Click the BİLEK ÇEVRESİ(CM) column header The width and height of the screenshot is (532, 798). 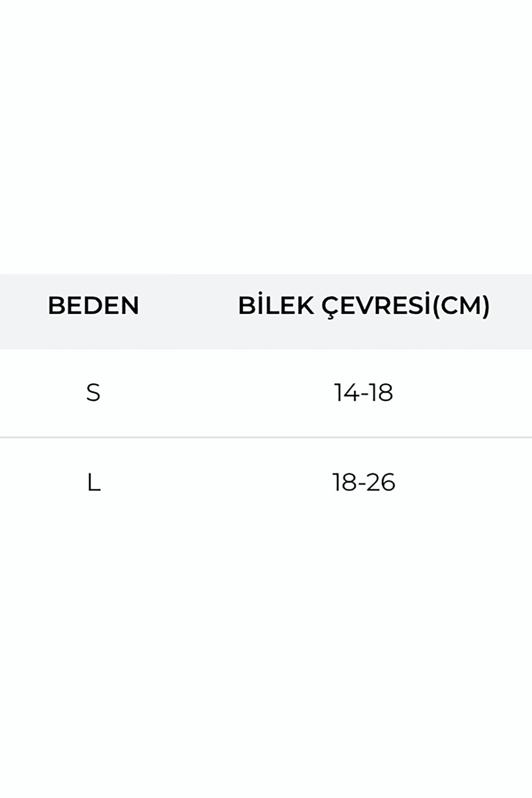[x=364, y=306]
